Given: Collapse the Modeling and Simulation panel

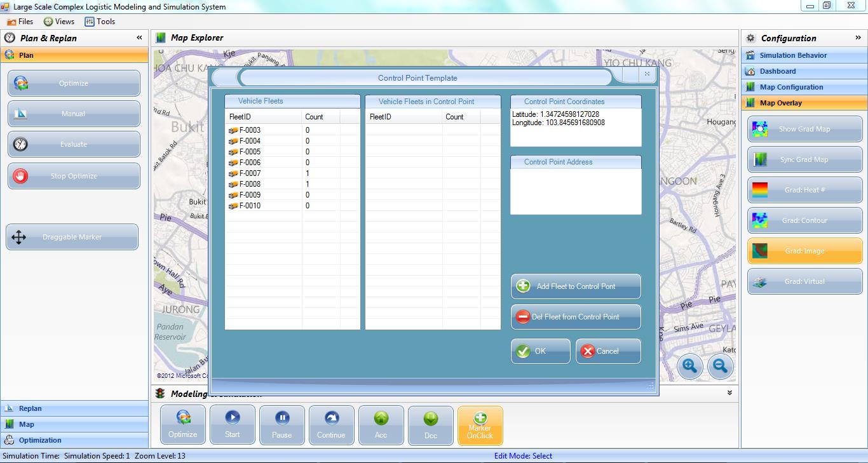Looking at the screenshot, I should 729,393.
